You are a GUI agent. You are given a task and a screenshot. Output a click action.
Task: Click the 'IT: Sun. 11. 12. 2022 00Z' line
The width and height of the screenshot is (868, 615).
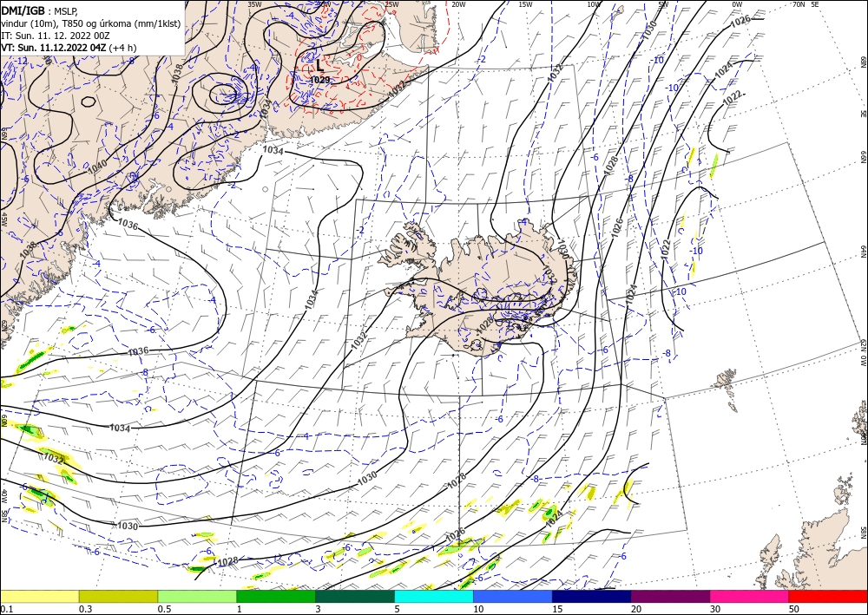56,36
